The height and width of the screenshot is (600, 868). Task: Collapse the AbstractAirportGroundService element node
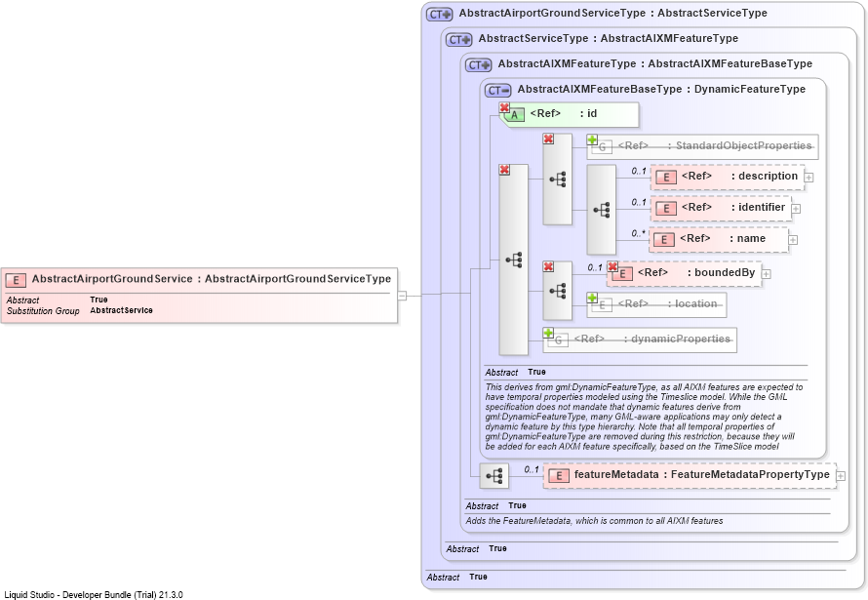(x=403, y=296)
